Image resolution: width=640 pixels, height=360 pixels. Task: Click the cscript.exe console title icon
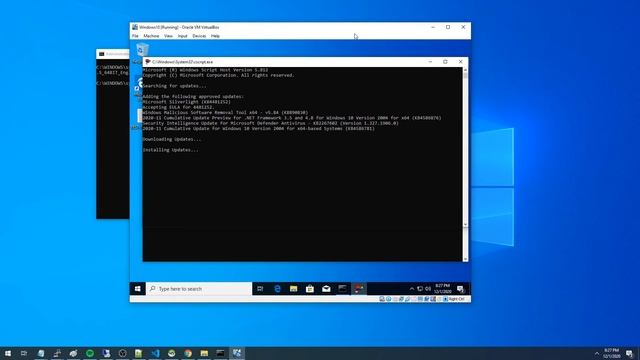(x=148, y=62)
